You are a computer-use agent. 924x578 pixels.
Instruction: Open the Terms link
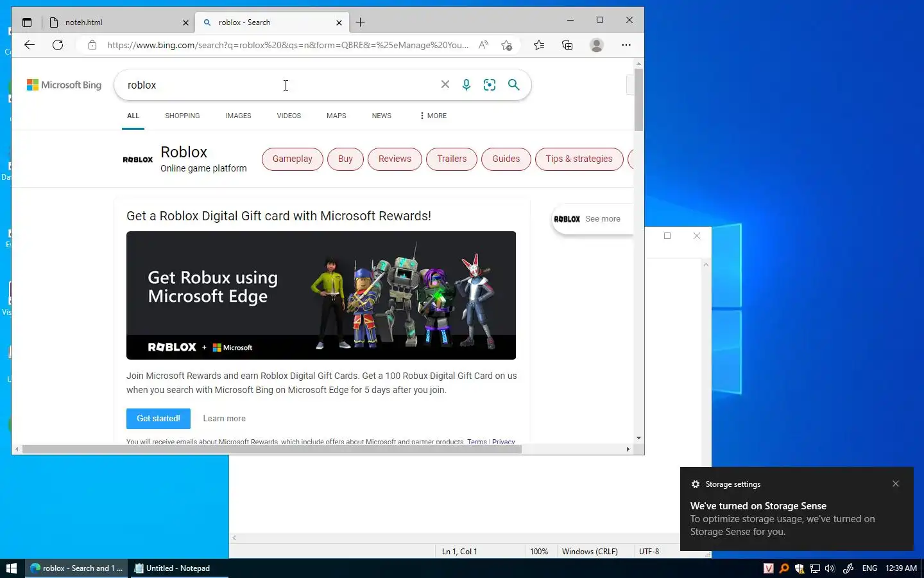click(477, 442)
